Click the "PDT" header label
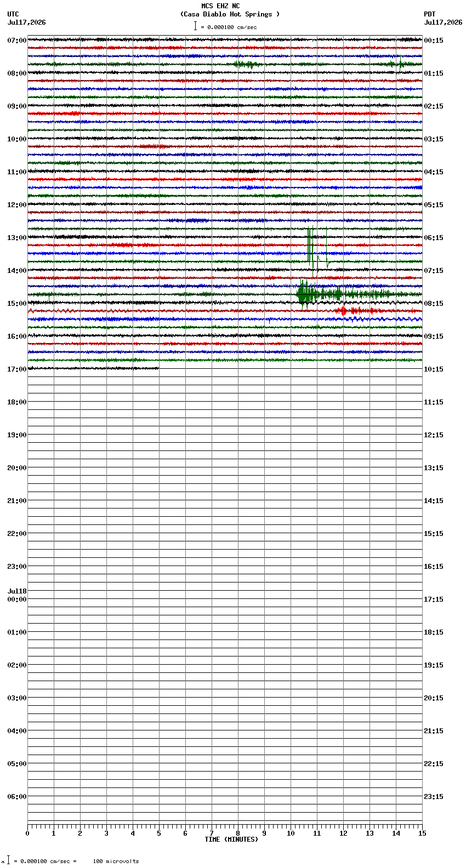This screenshot has height=868, width=466. tap(429, 14)
